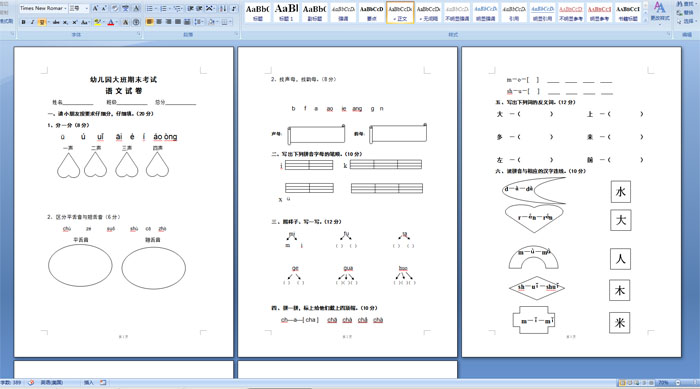
Task: Open the font size dropdown
Action: click(x=79, y=8)
